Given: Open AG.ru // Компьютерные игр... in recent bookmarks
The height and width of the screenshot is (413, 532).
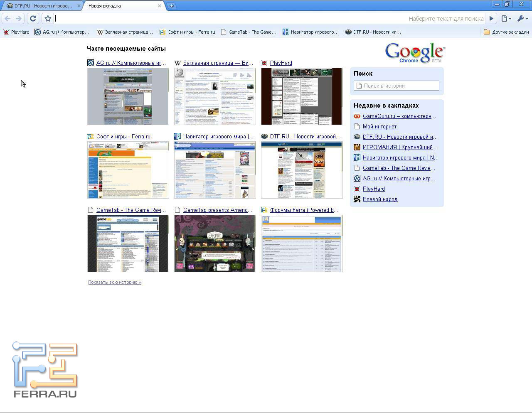Looking at the screenshot, I should pos(399,178).
